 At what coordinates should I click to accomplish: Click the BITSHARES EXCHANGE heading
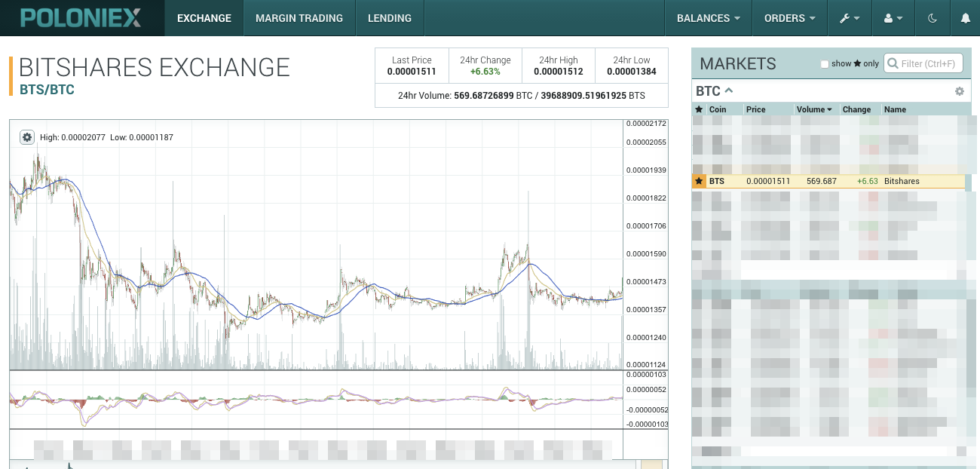[155, 67]
